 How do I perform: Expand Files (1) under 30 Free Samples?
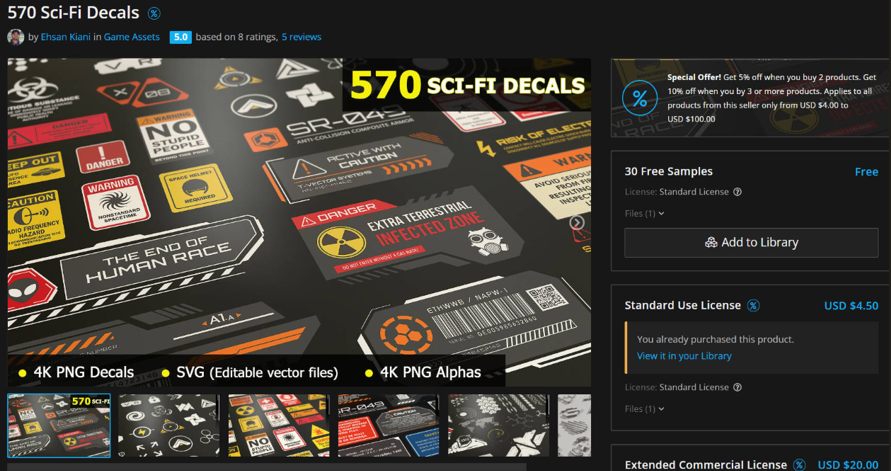(x=644, y=214)
